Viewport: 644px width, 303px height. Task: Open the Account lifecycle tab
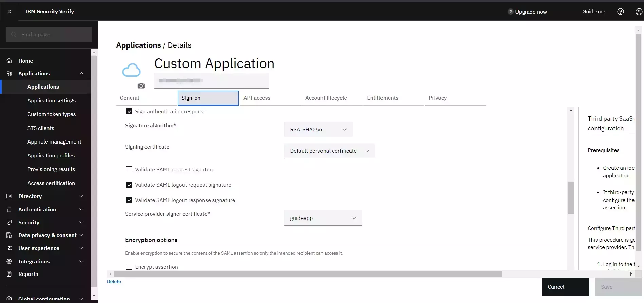(x=332, y=98)
